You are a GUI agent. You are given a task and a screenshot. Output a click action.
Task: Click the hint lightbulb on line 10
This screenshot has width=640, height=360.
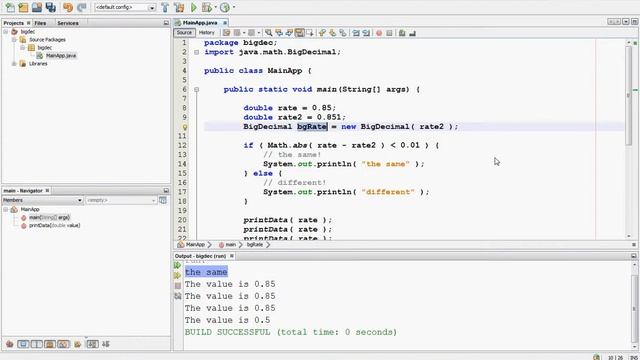point(184,127)
